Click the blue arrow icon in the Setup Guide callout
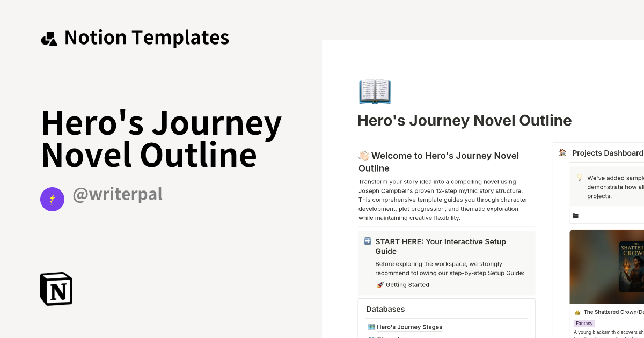 367,241
